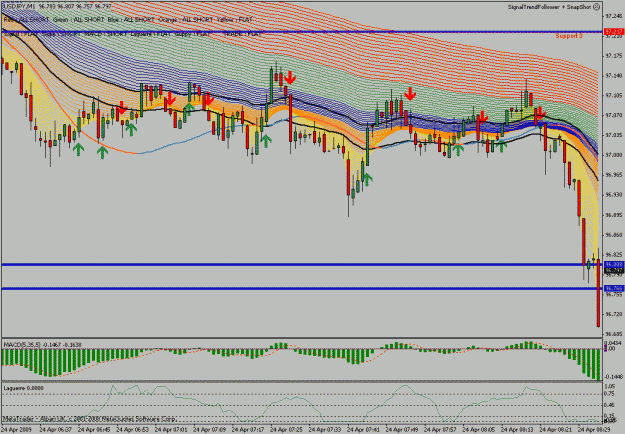Click the Red : ALL SHORT status text

pos(26,20)
